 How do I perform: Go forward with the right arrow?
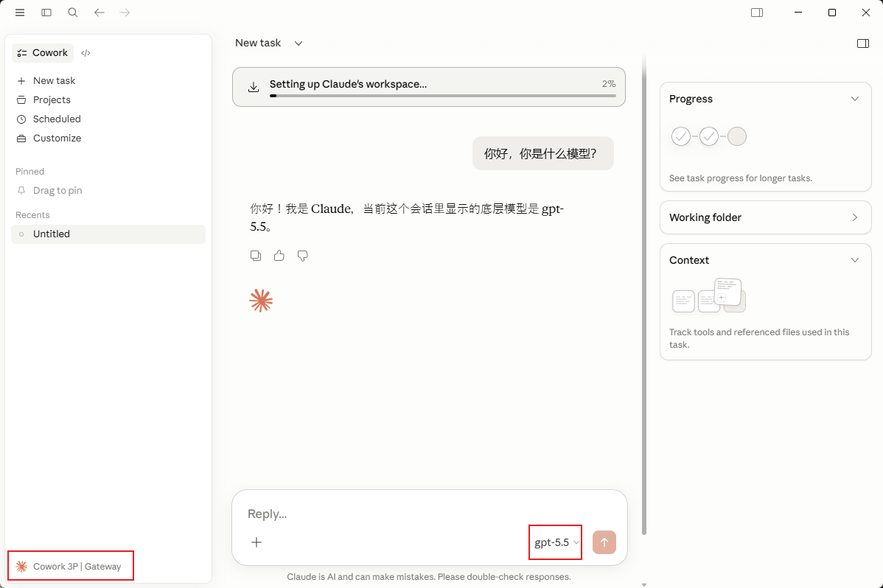tap(125, 13)
